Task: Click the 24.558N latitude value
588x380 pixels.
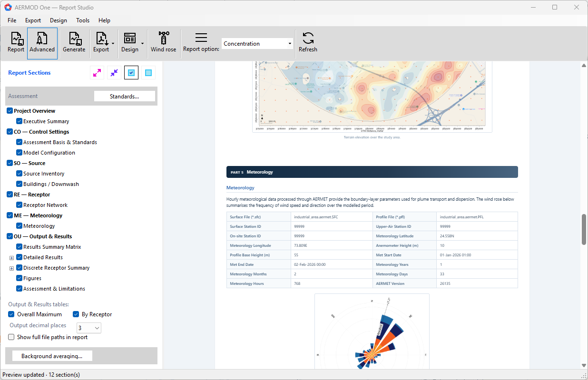Action: pyautogui.click(x=447, y=236)
